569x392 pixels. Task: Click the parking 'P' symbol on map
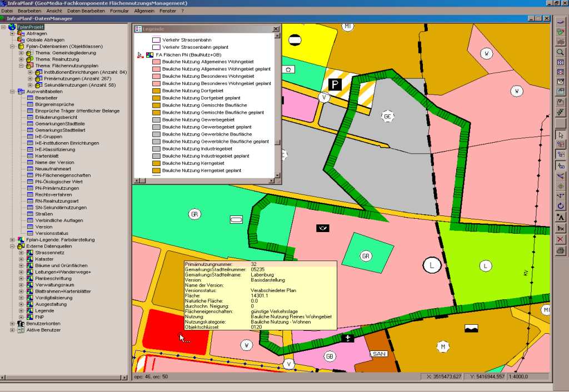335,84
